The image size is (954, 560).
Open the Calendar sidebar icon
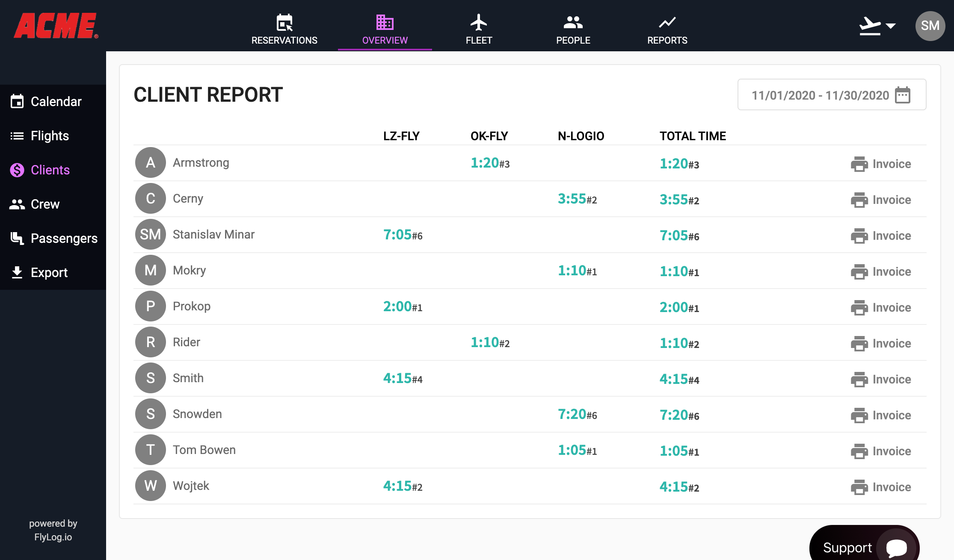pos(17,101)
